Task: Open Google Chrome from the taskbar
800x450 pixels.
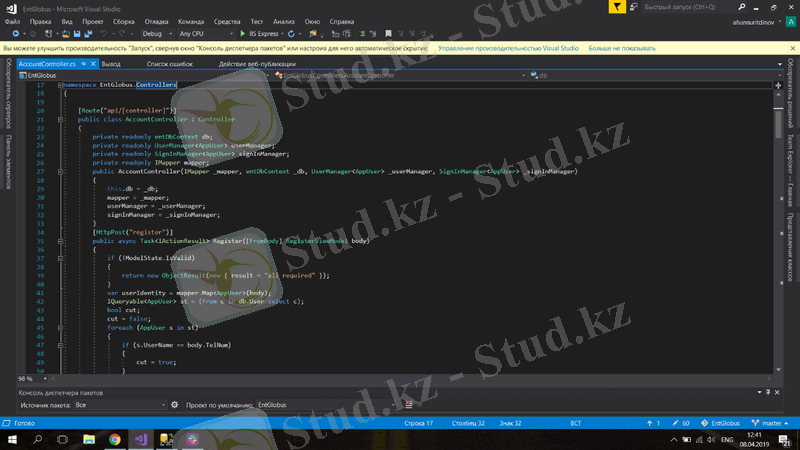Action: [115, 439]
